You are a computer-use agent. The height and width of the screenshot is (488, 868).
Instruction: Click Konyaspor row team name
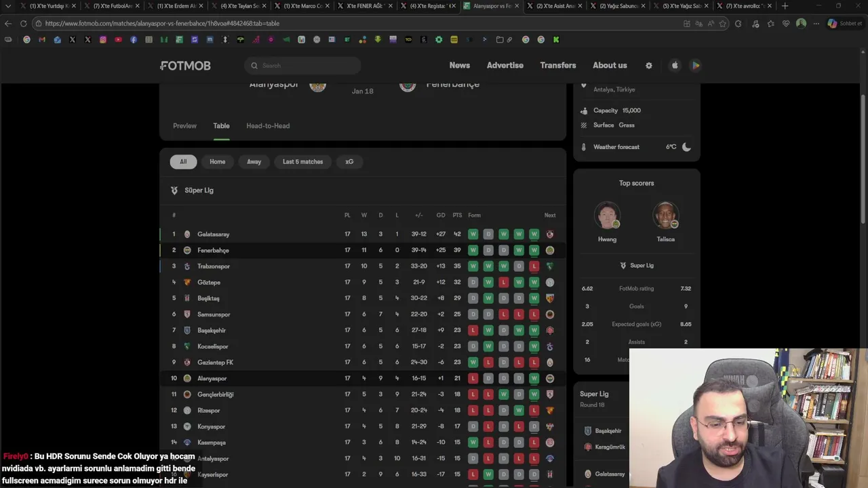(211, 426)
